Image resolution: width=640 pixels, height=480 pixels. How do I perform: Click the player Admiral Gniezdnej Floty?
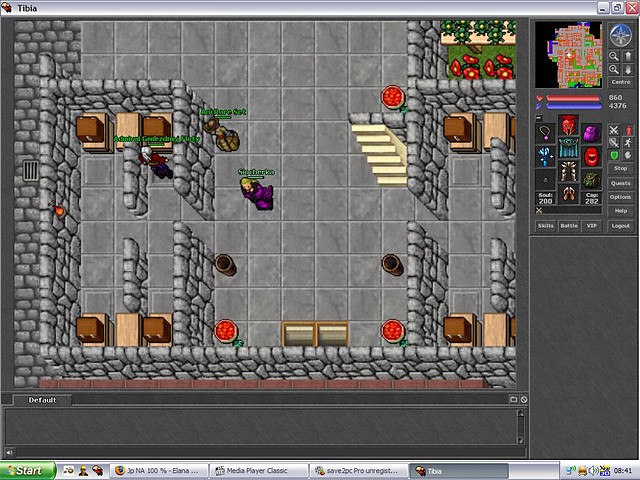pyautogui.click(x=156, y=162)
